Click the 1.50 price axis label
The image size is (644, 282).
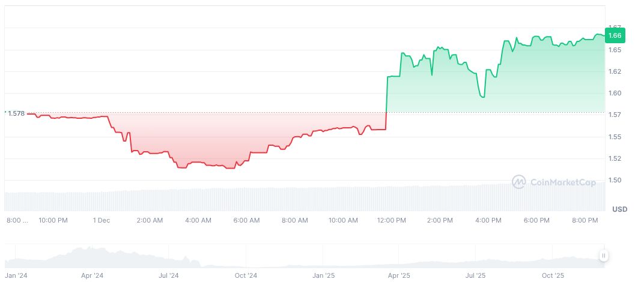coord(614,181)
